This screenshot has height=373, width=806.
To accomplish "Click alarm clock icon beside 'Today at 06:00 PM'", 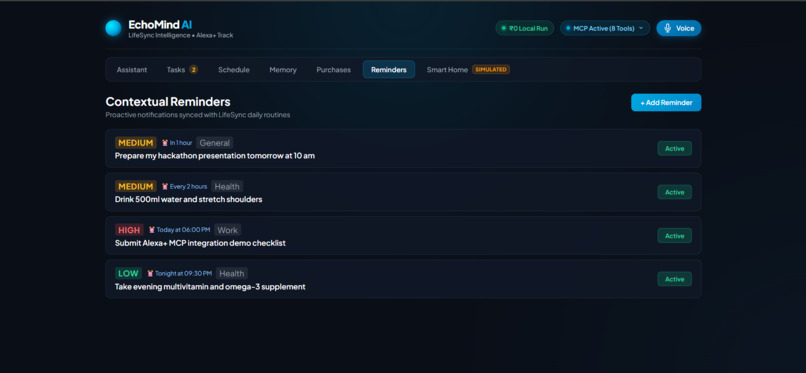I will coord(152,230).
